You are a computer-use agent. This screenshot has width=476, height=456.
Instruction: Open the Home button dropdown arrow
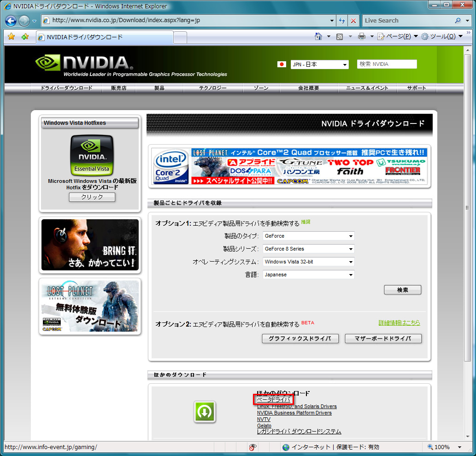pos(329,37)
